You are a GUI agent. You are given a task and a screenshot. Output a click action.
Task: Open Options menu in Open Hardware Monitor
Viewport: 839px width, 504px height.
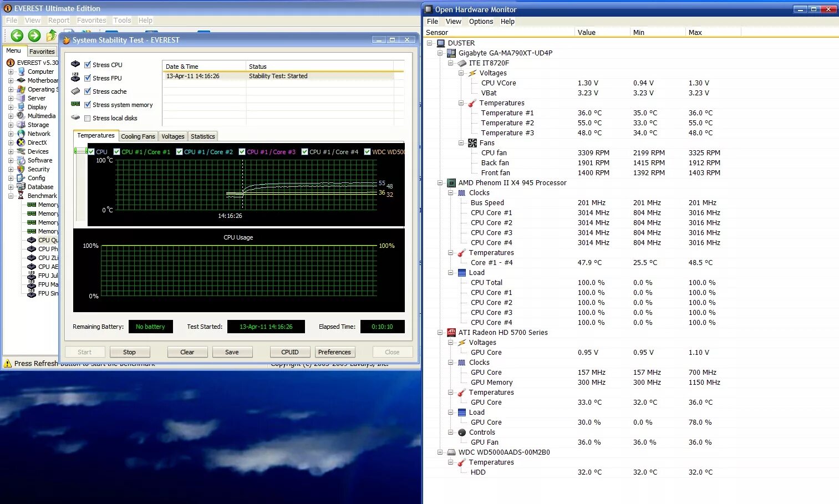click(481, 21)
